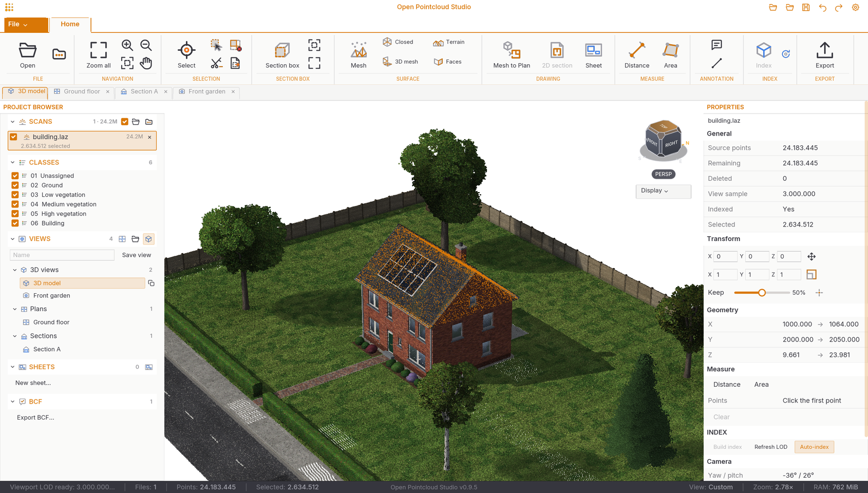Select the Home ribbon tab
The image size is (868, 493).
point(70,24)
